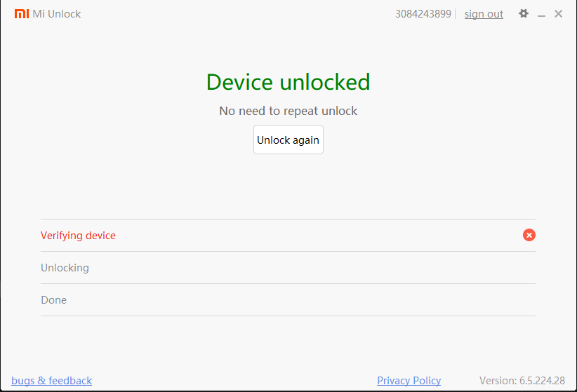This screenshot has width=577, height=392.
Task: Click the orange Mi logo
Action: (22, 13)
